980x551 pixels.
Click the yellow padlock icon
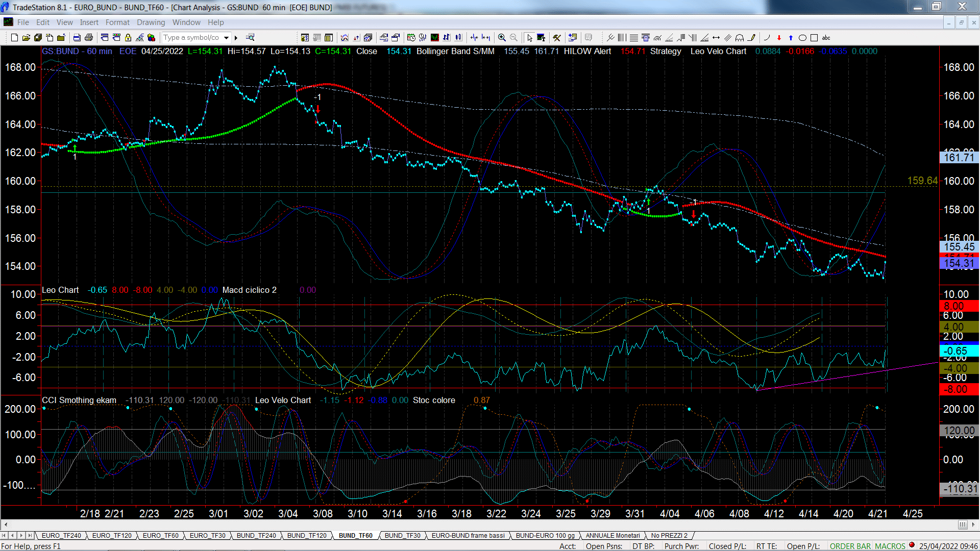pos(128,38)
